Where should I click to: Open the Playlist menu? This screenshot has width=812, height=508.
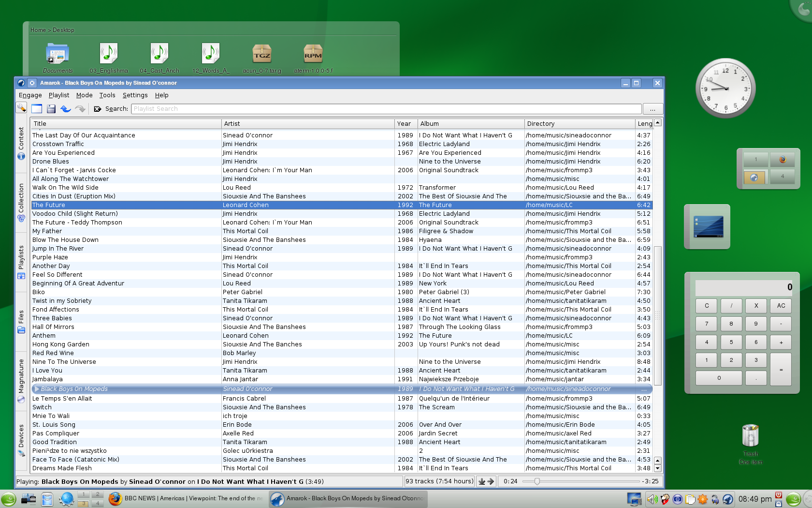(x=59, y=95)
